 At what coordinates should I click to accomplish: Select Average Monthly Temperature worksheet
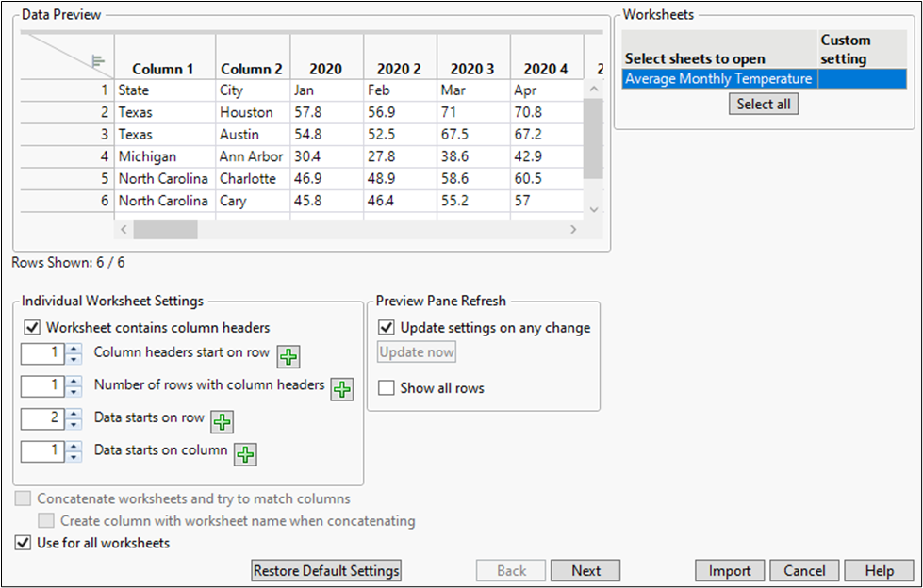pyautogui.click(x=718, y=79)
